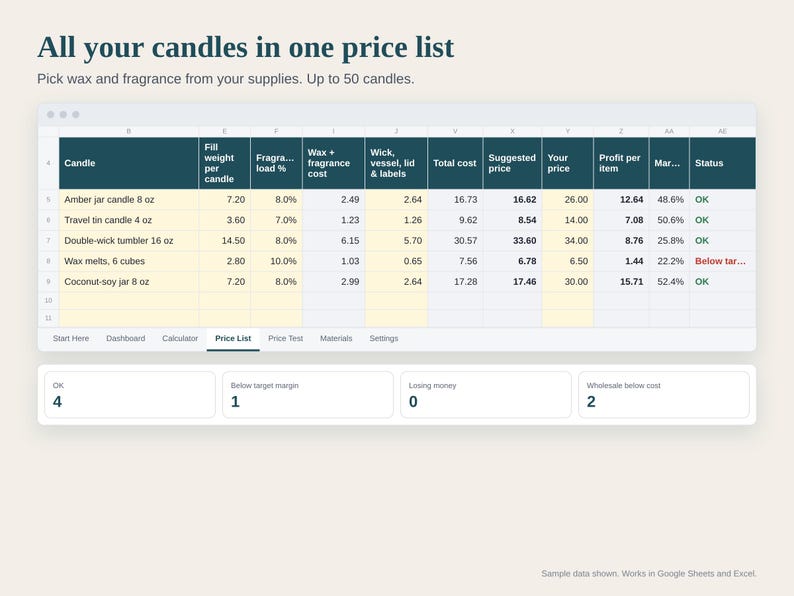Open the Start Here sheet tab
Image resolution: width=794 pixels, height=596 pixels.
pos(71,338)
